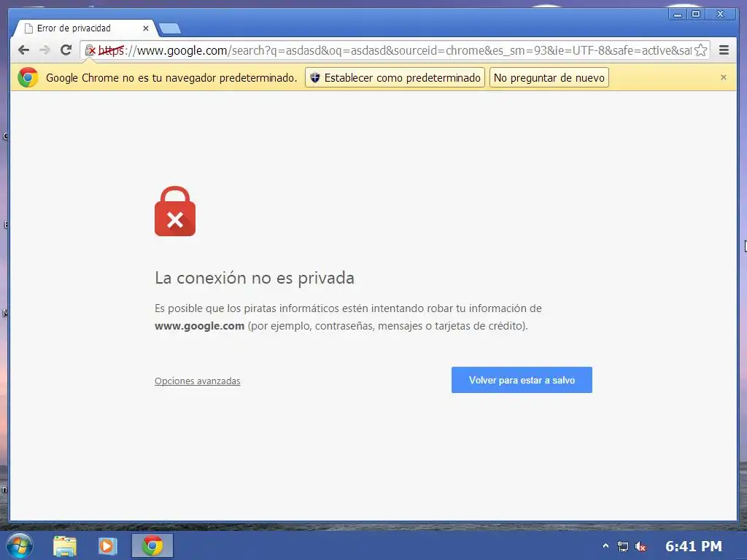Minimize the Chrome window
This screenshot has width=747, height=560.
click(678, 15)
